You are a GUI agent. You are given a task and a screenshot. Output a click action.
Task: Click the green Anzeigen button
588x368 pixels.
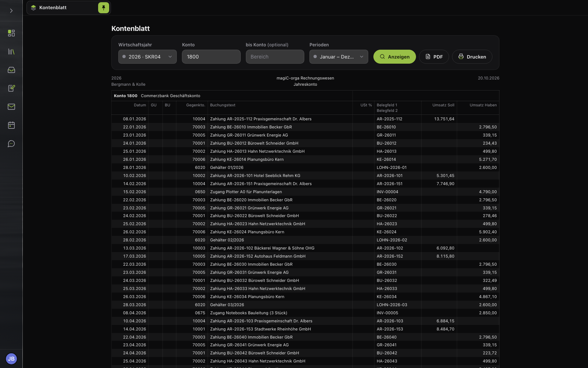point(395,57)
